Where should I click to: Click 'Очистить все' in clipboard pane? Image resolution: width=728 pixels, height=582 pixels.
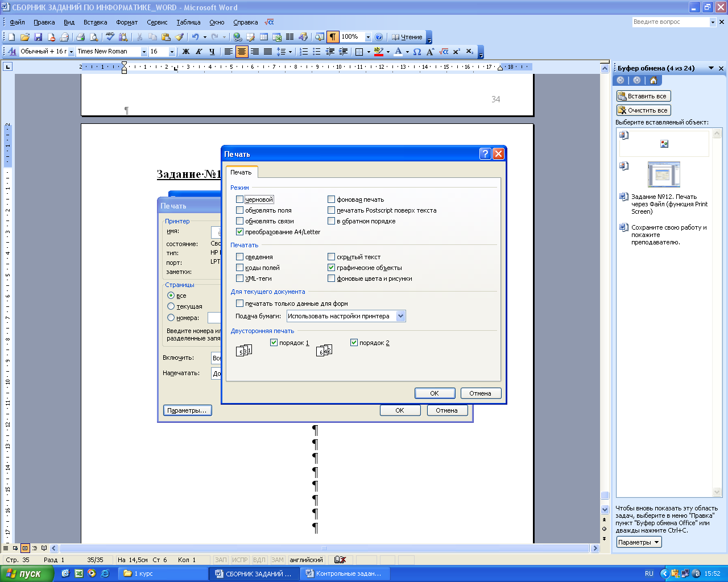tap(644, 110)
